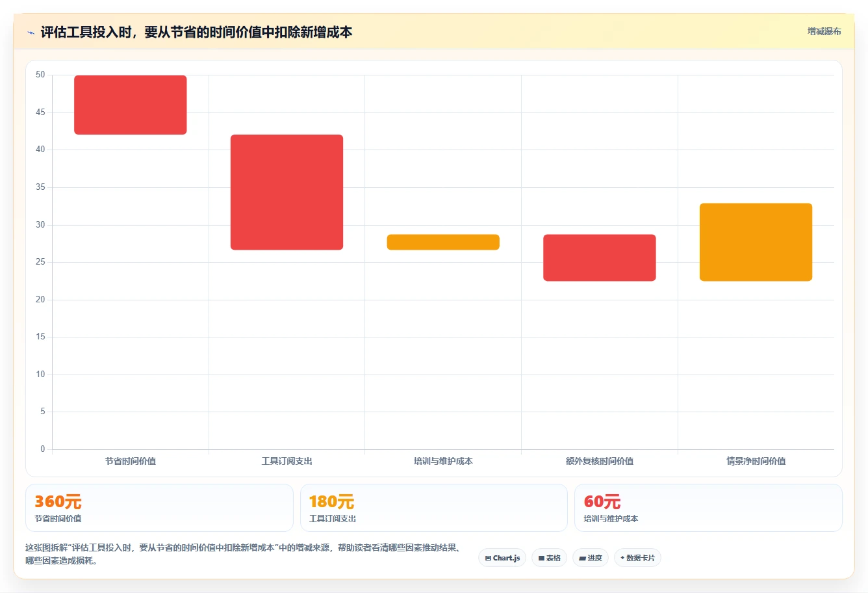Click the y-axis value 50
This screenshot has width=868, height=593.
(40, 75)
